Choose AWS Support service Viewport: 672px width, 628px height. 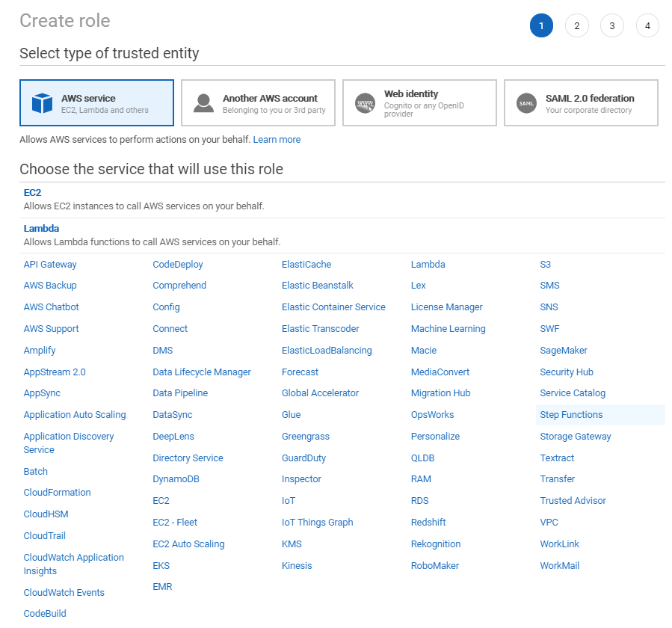click(52, 329)
